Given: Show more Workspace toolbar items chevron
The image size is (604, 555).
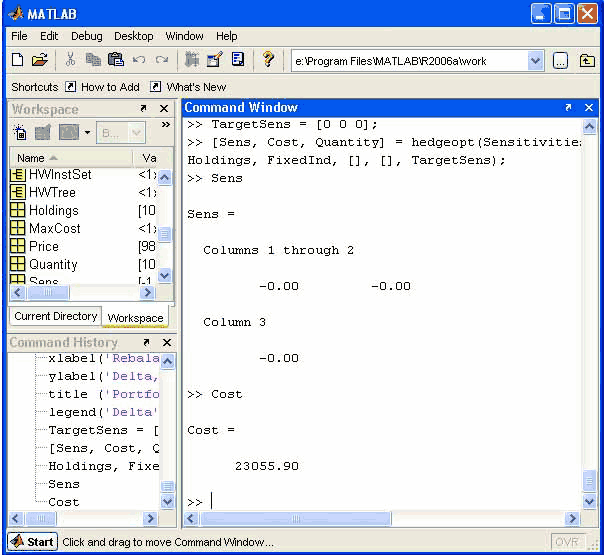Looking at the screenshot, I should [166, 124].
